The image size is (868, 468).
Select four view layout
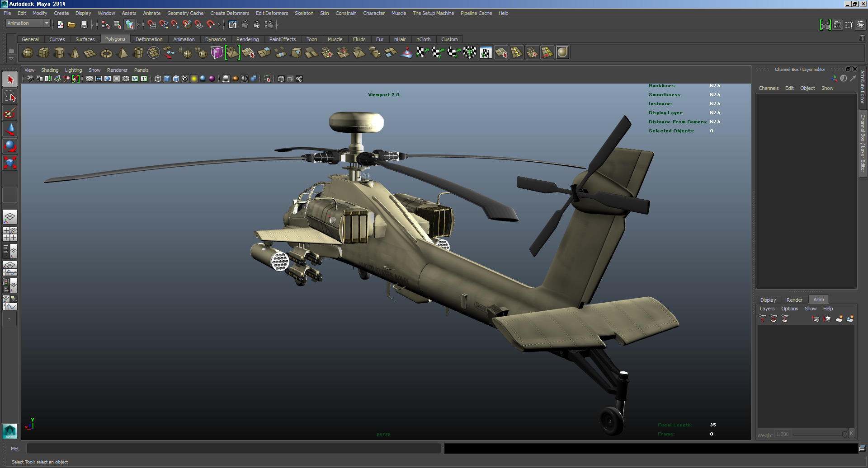10,234
